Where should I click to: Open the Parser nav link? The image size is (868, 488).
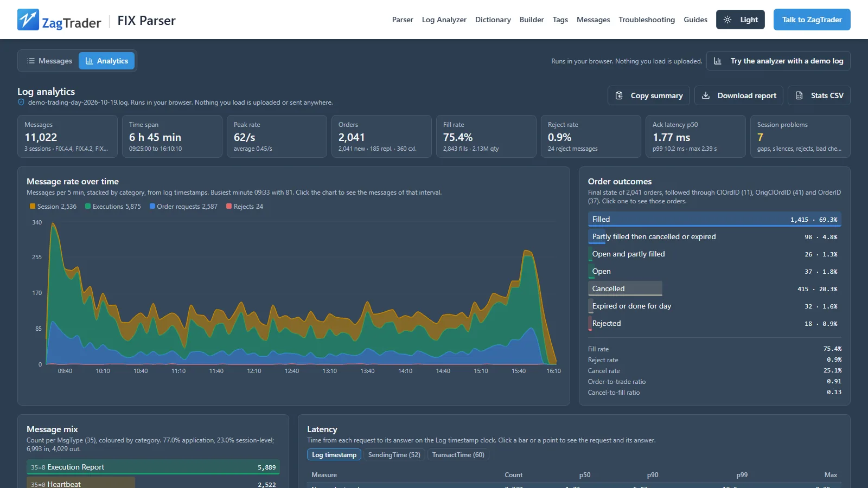coord(403,20)
